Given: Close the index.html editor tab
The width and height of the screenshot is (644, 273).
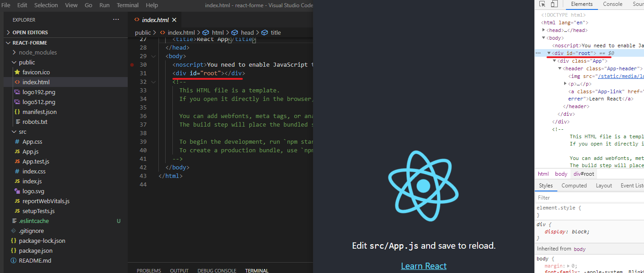Looking at the screenshot, I should click(x=174, y=20).
